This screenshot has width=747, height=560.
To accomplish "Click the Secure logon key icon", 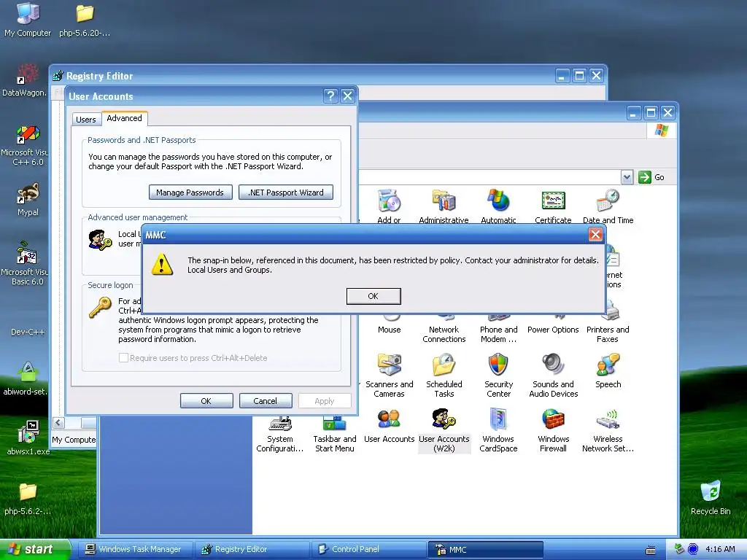I will point(100,307).
